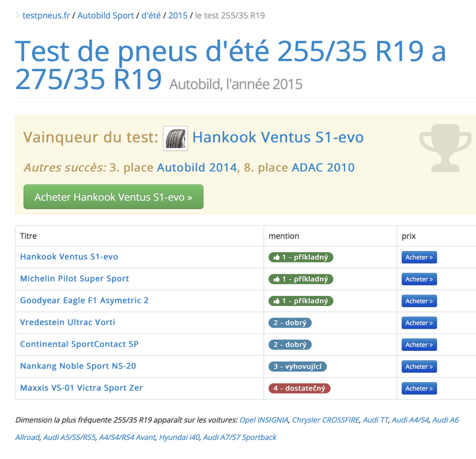This screenshot has width=476, height=459.
Task: Click the '3 - vyhovující' badge for Nankang
Action: [297, 366]
